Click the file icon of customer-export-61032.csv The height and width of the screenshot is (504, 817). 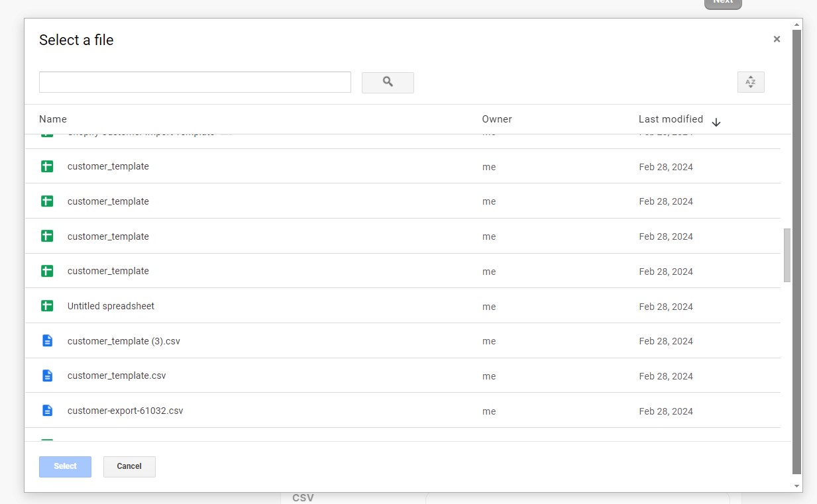tap(47, 411)
